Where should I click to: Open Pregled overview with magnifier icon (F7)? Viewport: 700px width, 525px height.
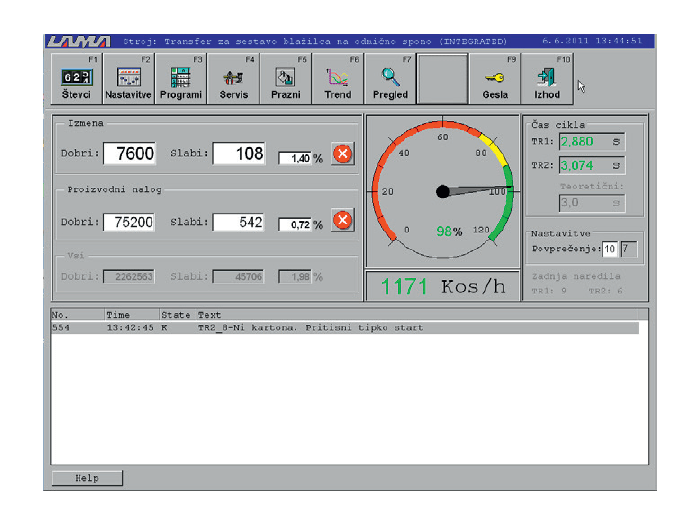point(390,79)
